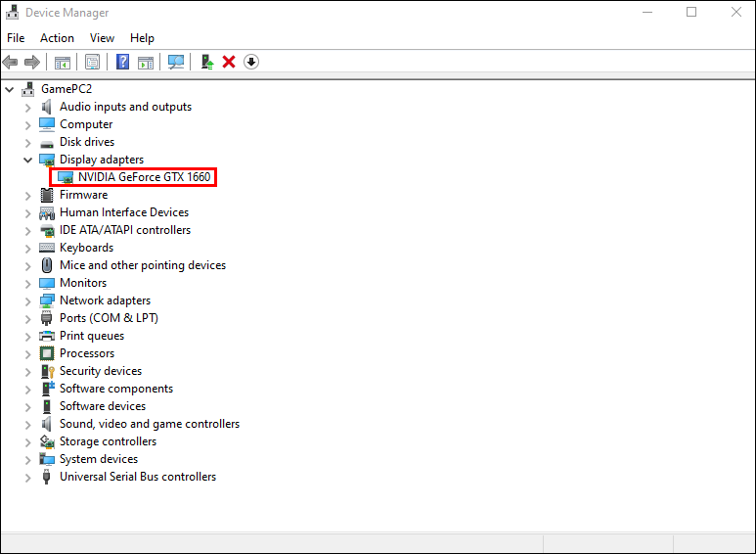Click the GamePC2 computer icon
Viewport: 756px width, 554px height.
click(28, 89)
